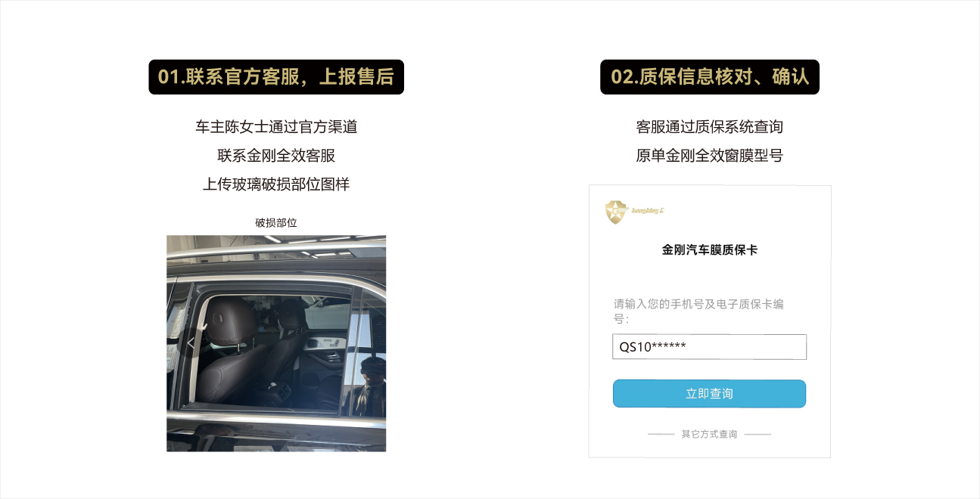This screenshot has width=980, height=499.
Task: Select the 01.联系官方客服，上报售后 heading badge
Action: pos(276,77)
